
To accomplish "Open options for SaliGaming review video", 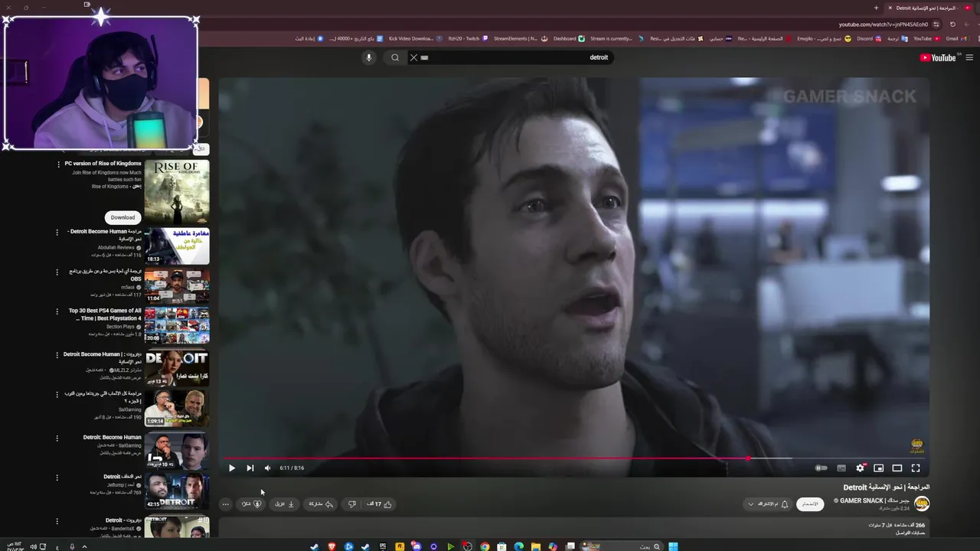I will (57, 394).
